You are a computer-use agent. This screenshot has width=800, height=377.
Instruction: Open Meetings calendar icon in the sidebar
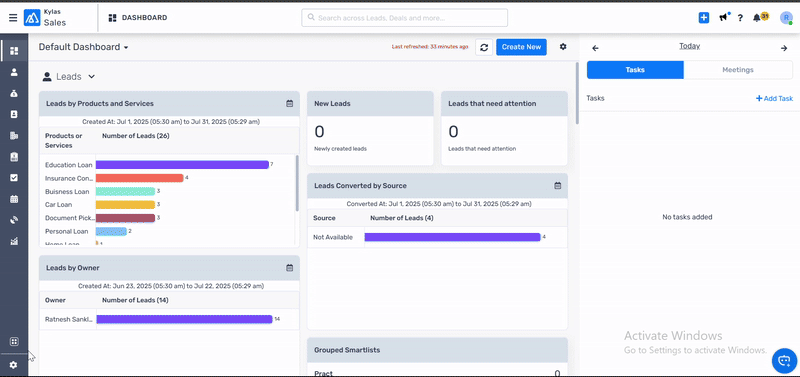pos(14,199)
